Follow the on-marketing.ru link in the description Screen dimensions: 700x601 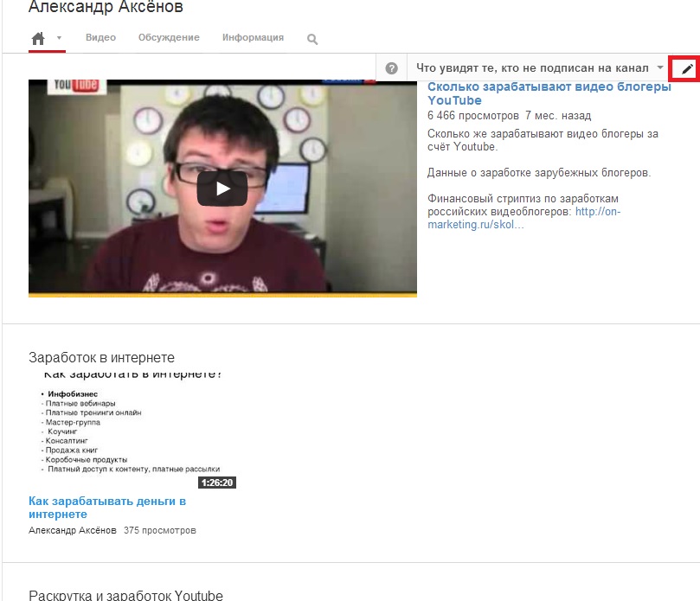(524, 218)
